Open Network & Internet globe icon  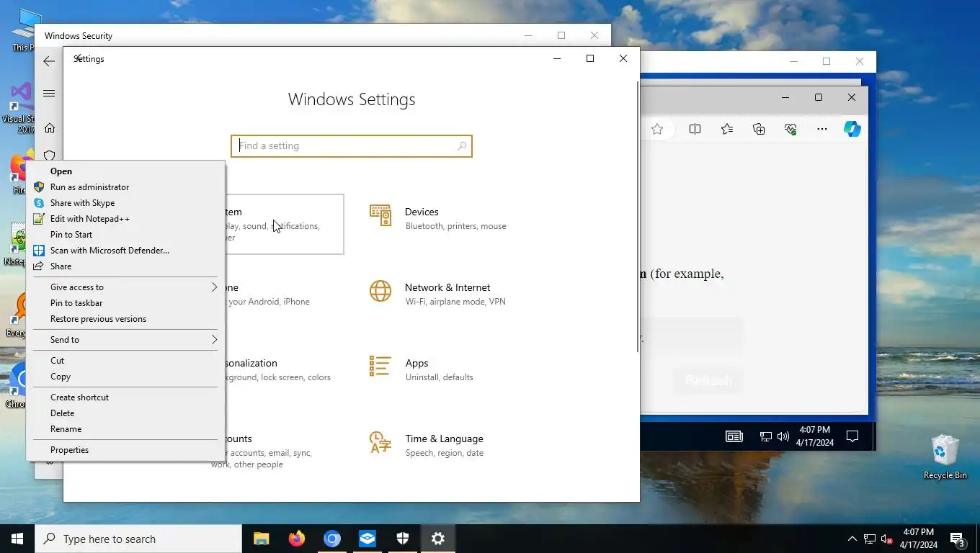click(380, 291)
